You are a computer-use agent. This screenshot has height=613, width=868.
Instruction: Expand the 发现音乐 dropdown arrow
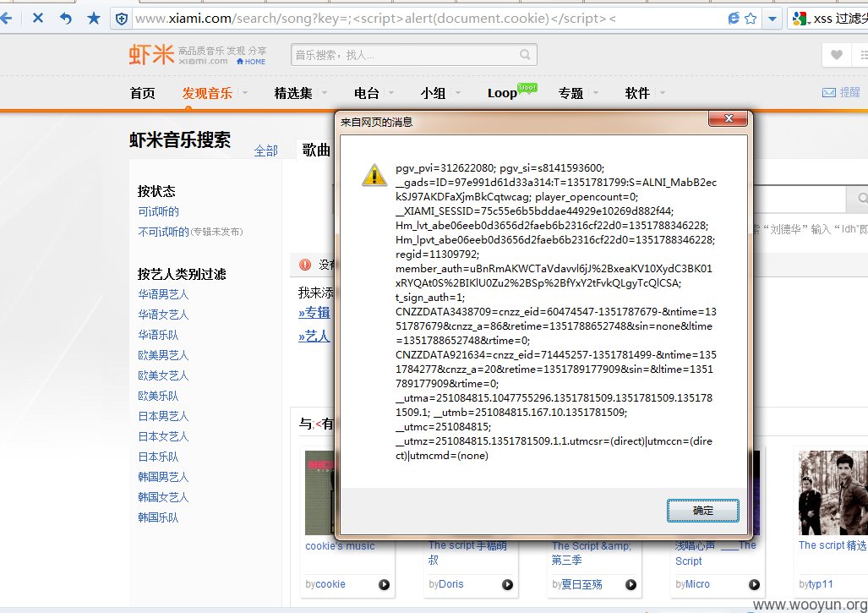(244, 92)
